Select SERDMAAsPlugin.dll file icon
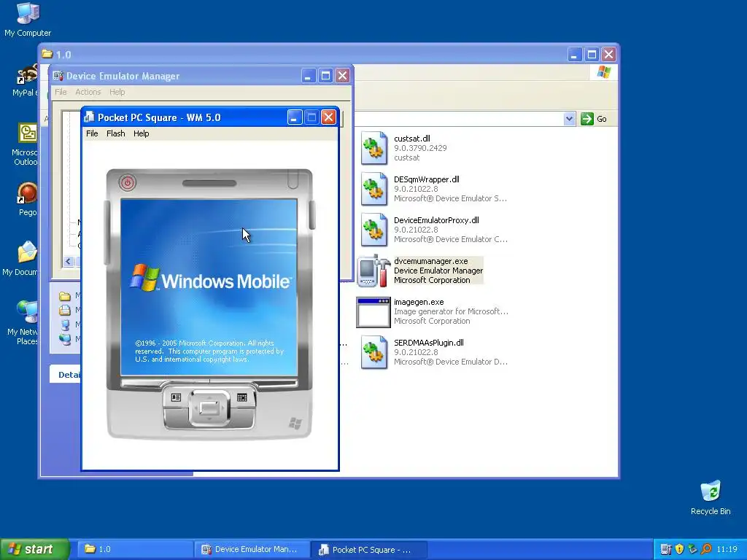The height and width of the screenshot is (560, 747). point(374,352)
